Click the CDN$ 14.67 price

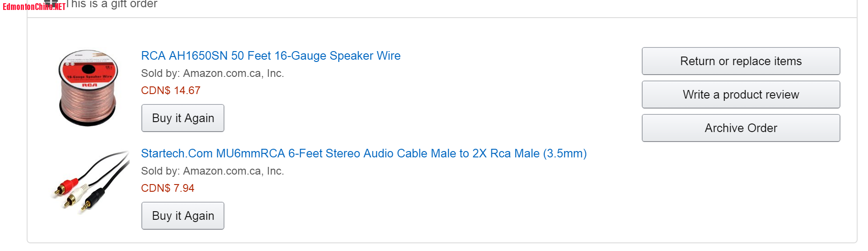click(x=170, y=90)
